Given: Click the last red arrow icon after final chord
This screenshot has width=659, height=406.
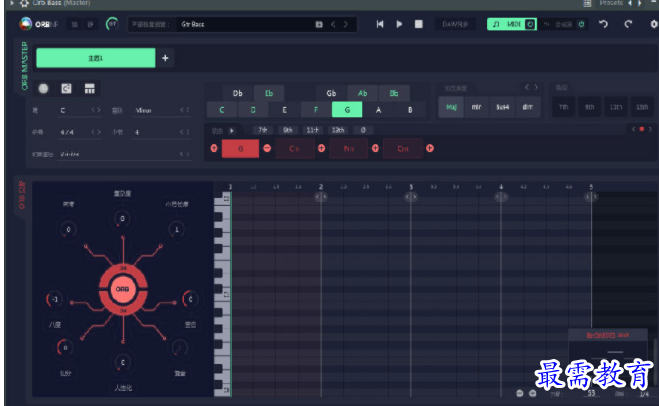Looking at the screenshot, I should (430, 148).
